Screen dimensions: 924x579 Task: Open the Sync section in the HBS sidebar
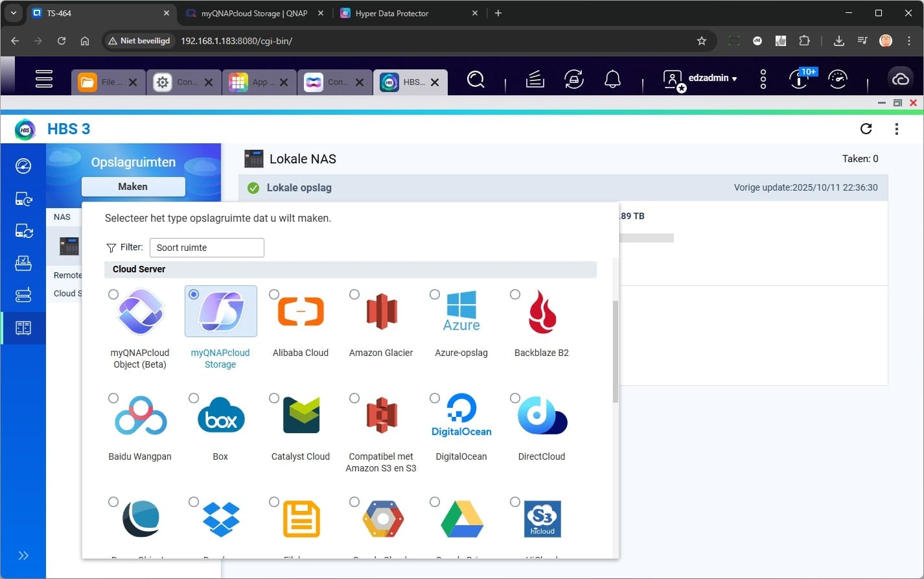coord(24,231)
